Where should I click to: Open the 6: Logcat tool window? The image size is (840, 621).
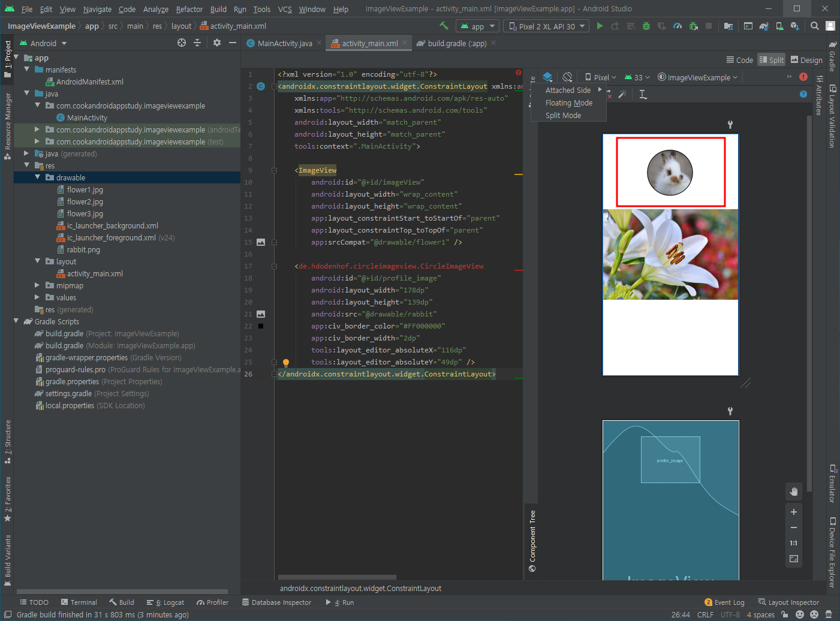(x=165, y=602)
